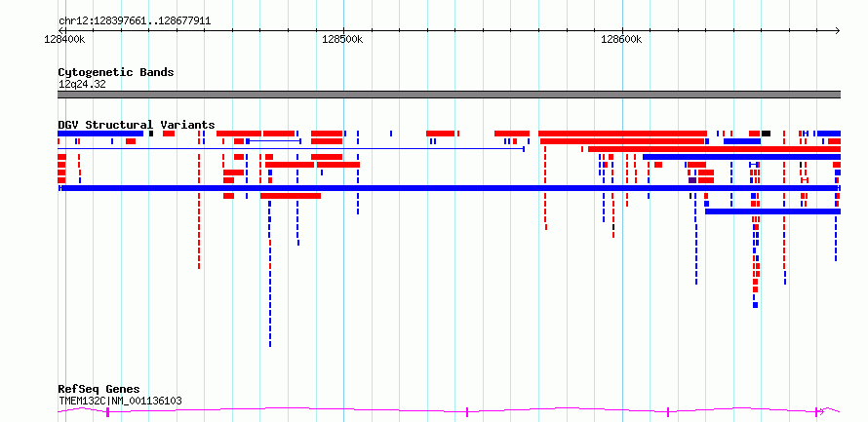Click the TMEM132C|NM_001136103 gene label
Image resolution: width=868 pixels, height=422 pixels.
point(120,401)
